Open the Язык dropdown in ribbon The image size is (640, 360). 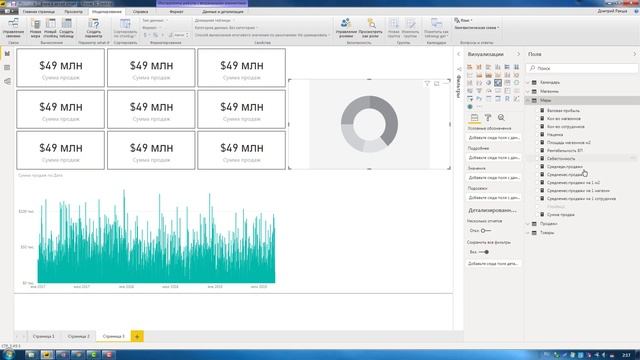(x=463, y=20)
